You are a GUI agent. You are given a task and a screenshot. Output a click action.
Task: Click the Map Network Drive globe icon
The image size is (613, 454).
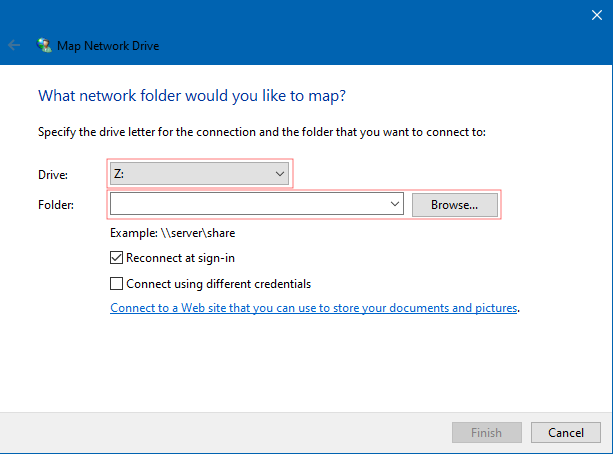tap(44, 45)
